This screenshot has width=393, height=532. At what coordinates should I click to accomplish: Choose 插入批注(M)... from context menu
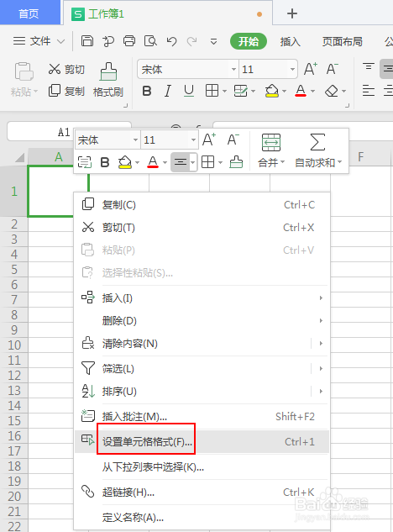tap(202, 416)
